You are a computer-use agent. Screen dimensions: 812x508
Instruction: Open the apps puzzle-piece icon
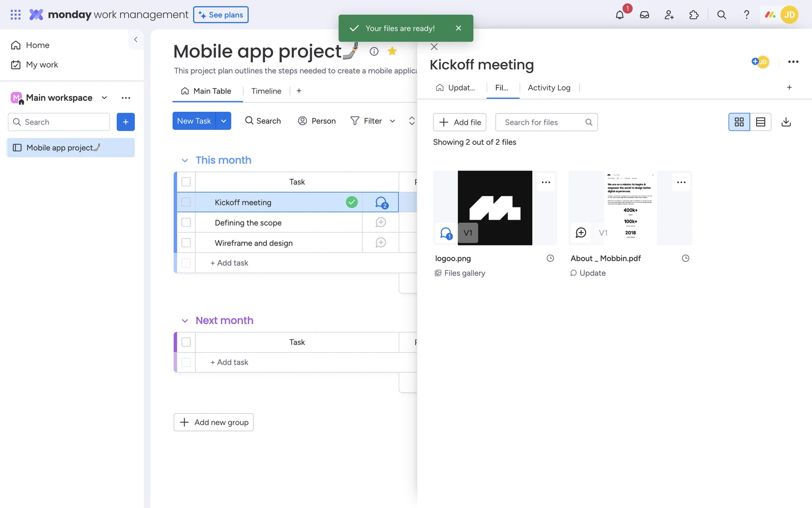(694, 15)
